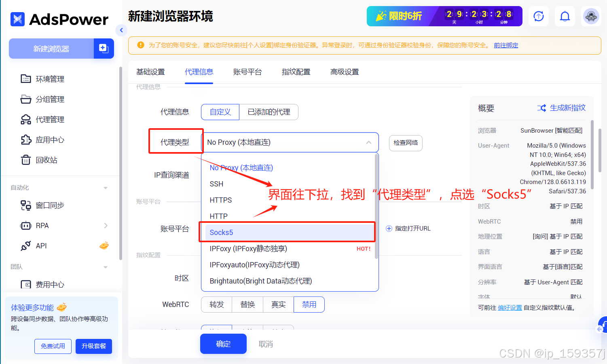This screenshot has width=607, height=364.
Task: Click the AdsPower logo icon
Action: [17, 19]
